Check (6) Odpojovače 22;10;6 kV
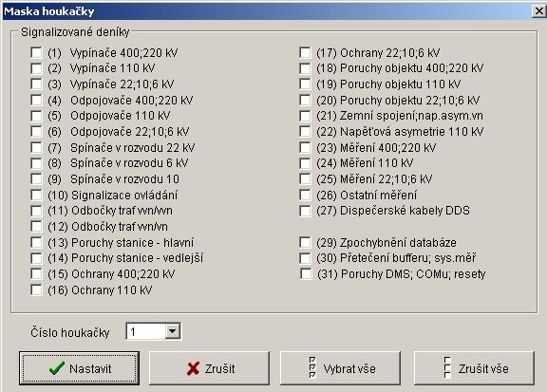547x392 pixels. [36, 132]
